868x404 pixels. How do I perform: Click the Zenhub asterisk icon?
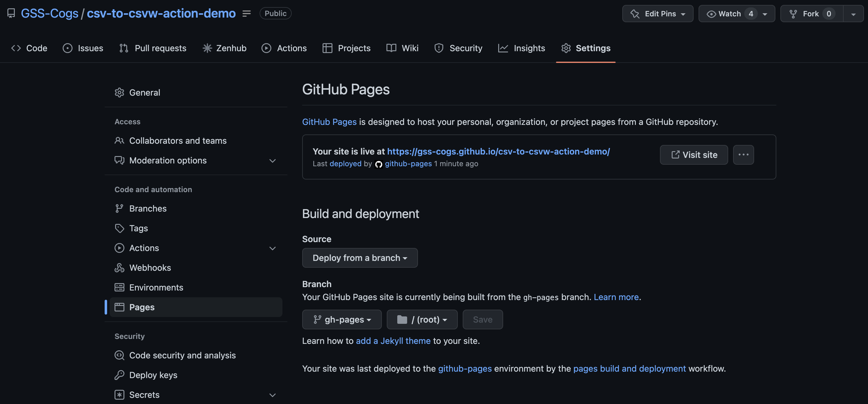pyautogui.click(x=207, y=48)
